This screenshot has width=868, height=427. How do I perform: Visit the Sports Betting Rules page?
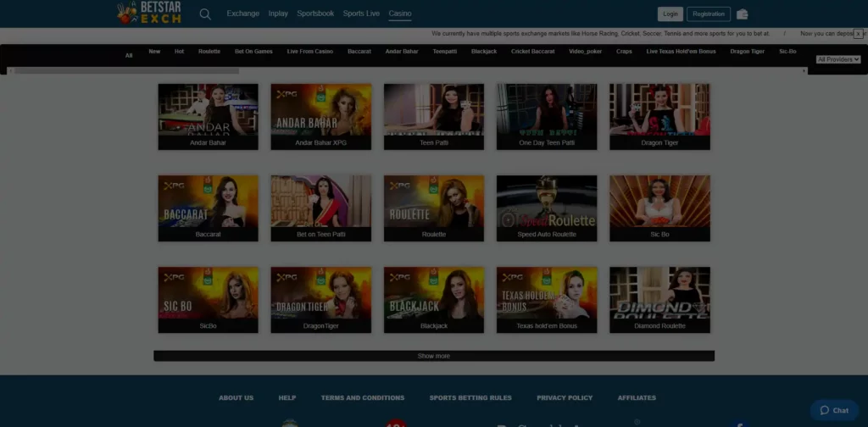click(470, 397)
